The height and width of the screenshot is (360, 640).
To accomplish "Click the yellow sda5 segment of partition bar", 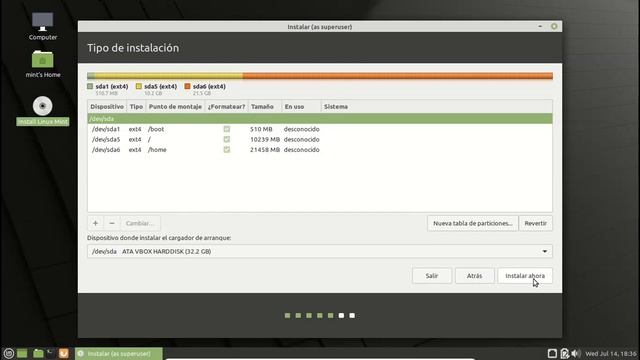I will pos(169,76).
